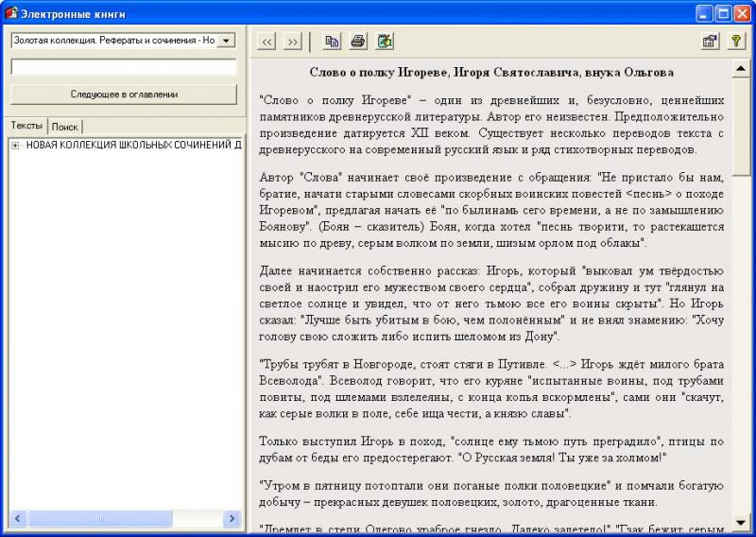756x537 pixels.
Task: Click the export/notes icon next to print
Action: pos(384,42)
